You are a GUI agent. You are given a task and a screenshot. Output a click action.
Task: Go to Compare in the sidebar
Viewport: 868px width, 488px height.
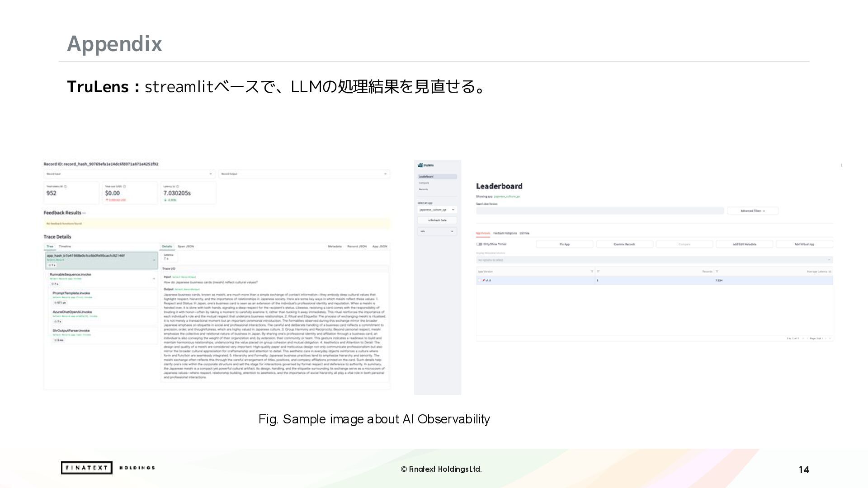click(424, 183)
